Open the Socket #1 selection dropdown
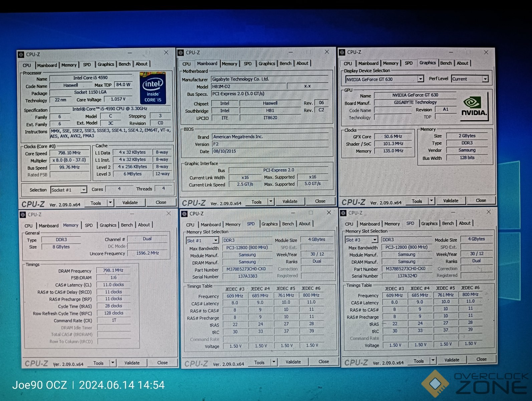Image resolution: width=532 pixels, height=401 pixels. (x=83, y=190)
